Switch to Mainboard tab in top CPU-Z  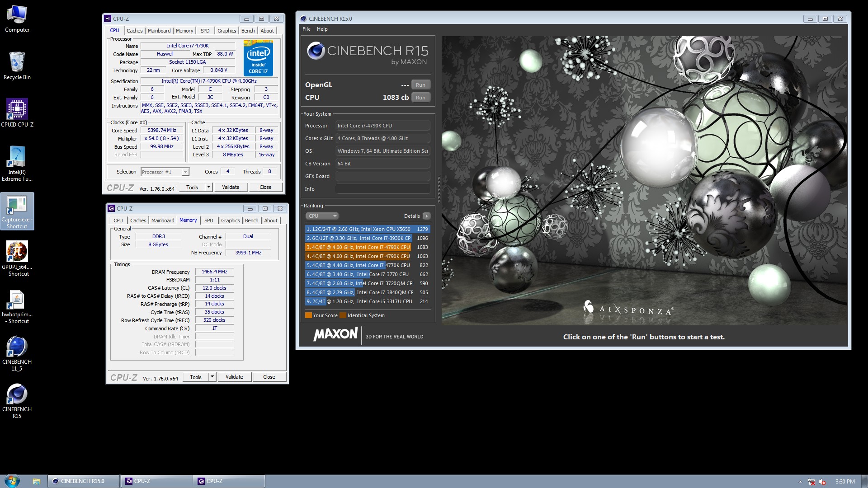(159, 31)
